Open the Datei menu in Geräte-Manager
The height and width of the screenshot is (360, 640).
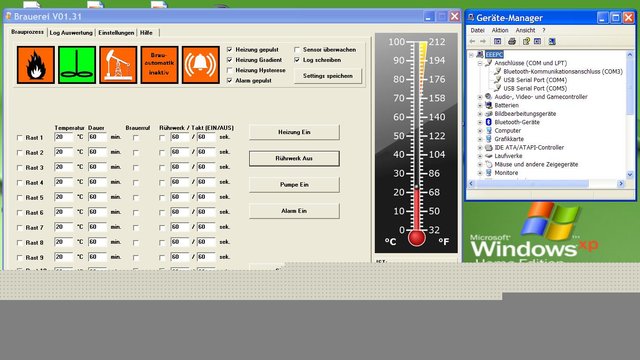tap(477, 30)
